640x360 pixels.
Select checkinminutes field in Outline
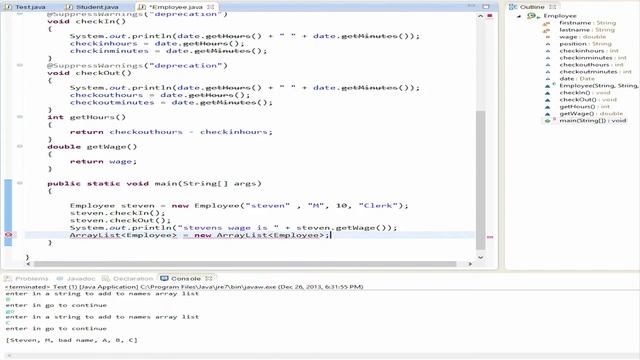pyautogui.click(x=593, y=58)
